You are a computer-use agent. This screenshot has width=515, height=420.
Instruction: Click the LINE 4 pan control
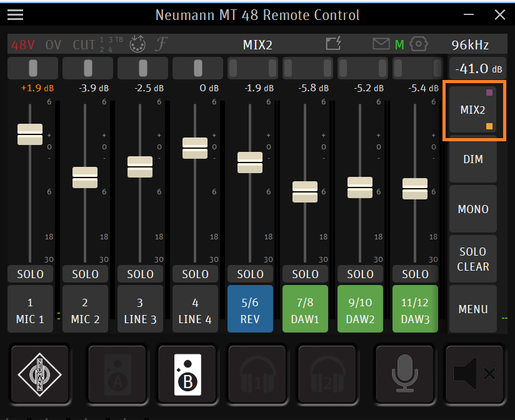pyautogui.click(x=198, y=68)
